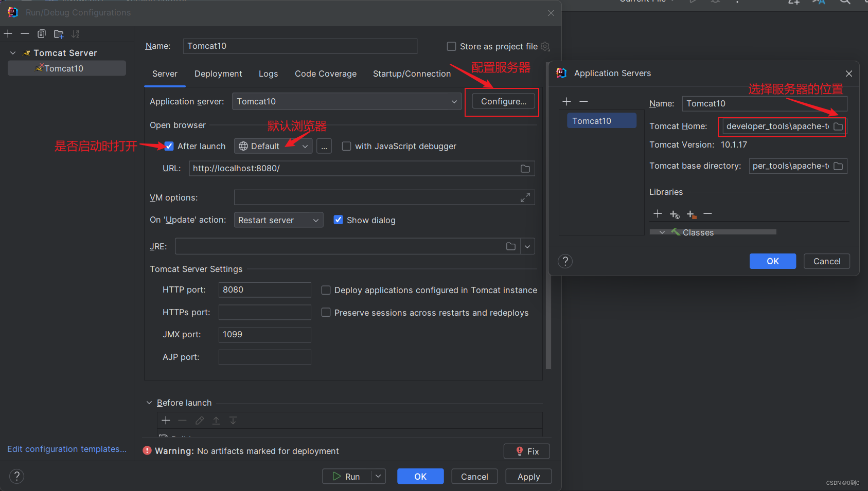Image resolution: width=868 pixels, height=491 pixels.
Task: Sort configurations alphabetically icon
Action: [76, 34]
